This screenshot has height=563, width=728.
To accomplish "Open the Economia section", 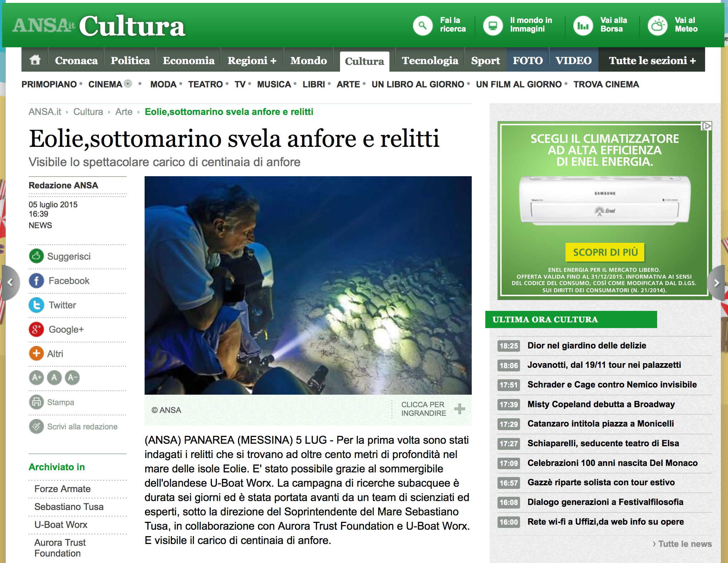I will [189, 60].
